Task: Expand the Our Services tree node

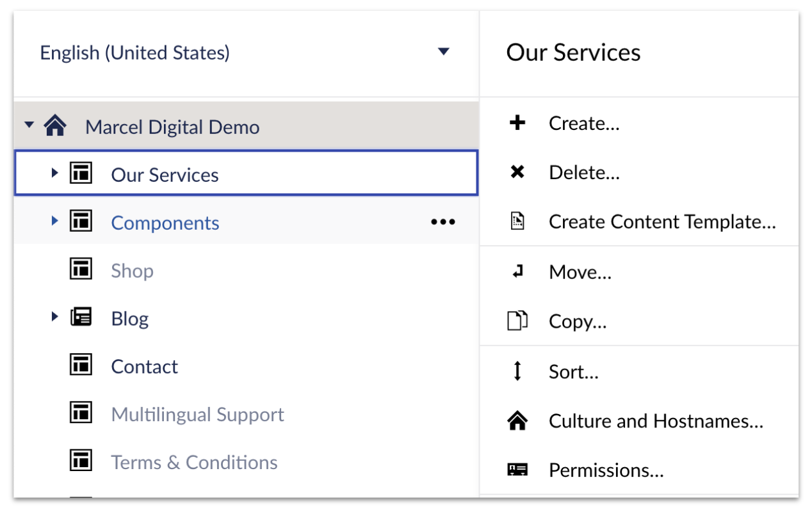Action: pos(54,173)
